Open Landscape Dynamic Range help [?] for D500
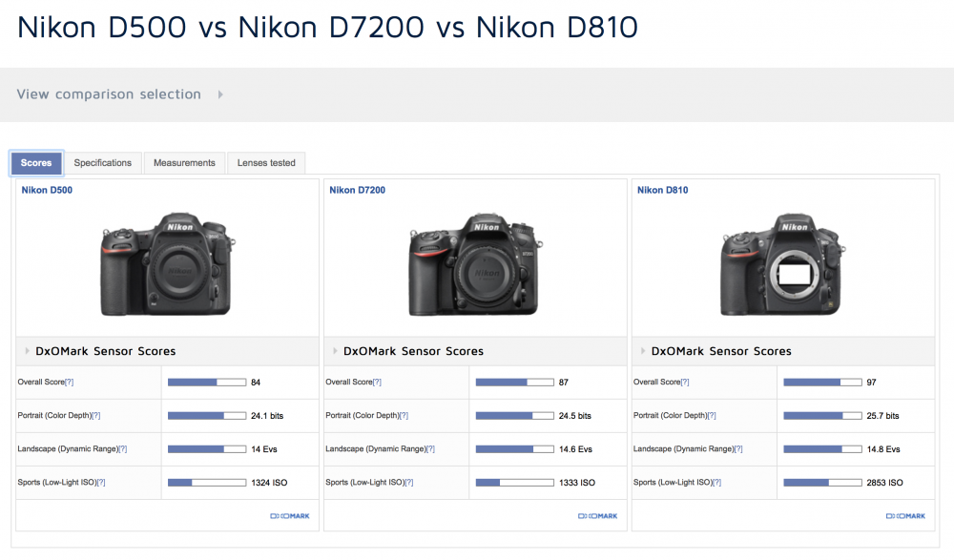Viewport: 954px width, 560px height. pyautogui.click(x=123, y=449)
